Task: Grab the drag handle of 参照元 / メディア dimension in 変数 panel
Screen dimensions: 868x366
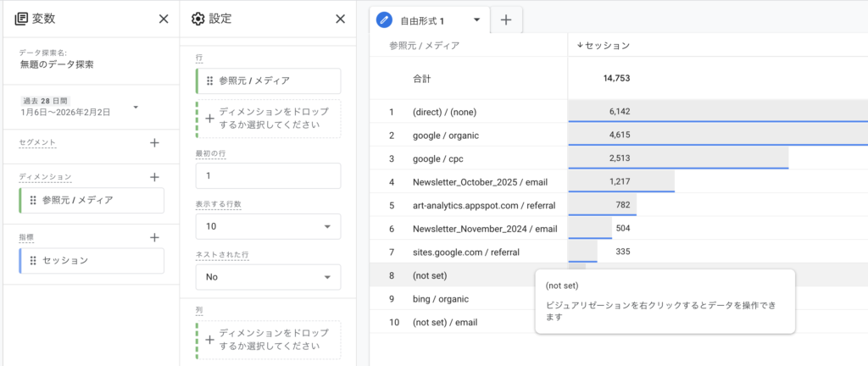Action: pos(33,200)
